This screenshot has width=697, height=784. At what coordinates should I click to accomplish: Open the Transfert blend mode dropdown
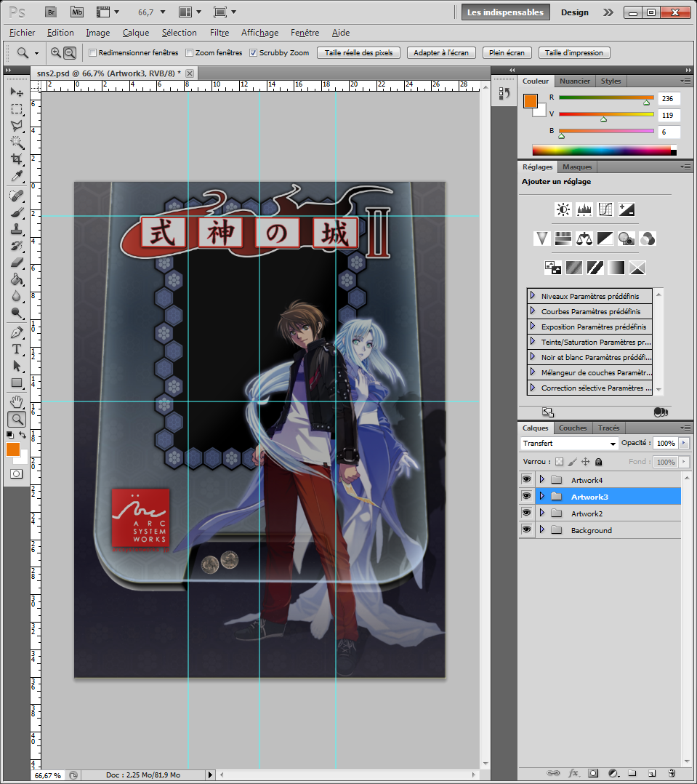[569, 444]
